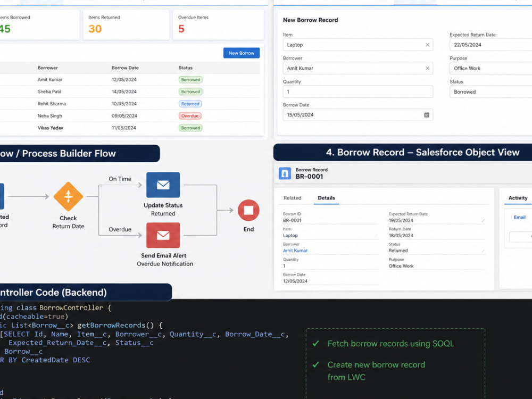Click the Check Return Date decision icon
The image size is (532, 399).
click(x=68, y=196)
